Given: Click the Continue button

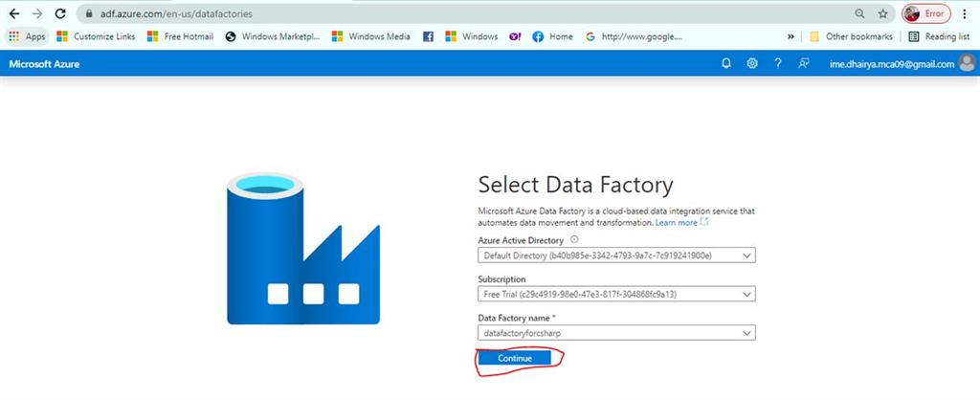Looking at the screenshot, I should point(515,358).
